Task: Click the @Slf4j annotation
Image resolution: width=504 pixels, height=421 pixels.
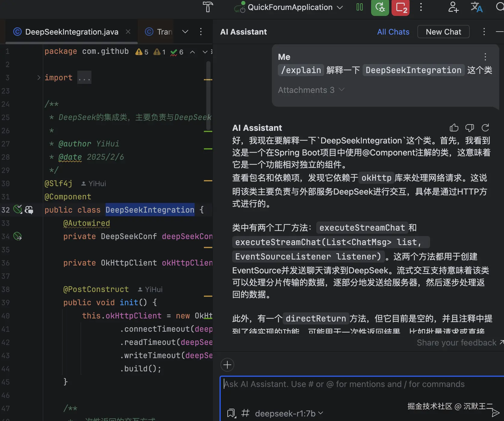Action: [58, 183]
